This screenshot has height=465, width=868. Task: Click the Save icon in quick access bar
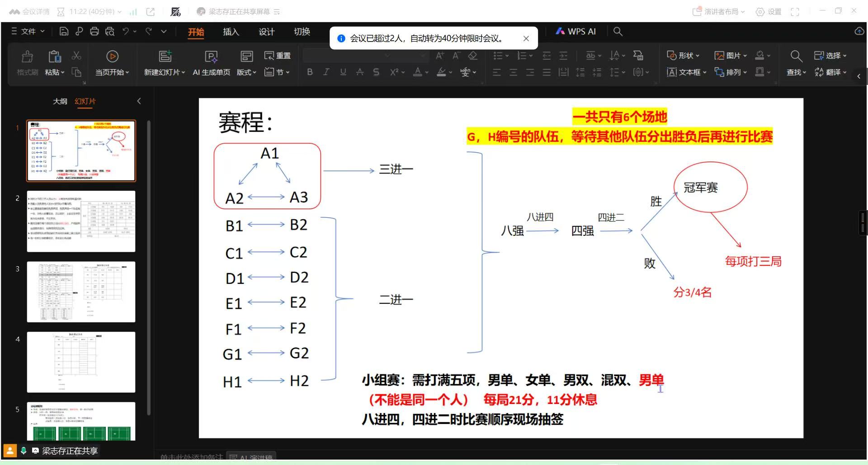click(64, 31)
